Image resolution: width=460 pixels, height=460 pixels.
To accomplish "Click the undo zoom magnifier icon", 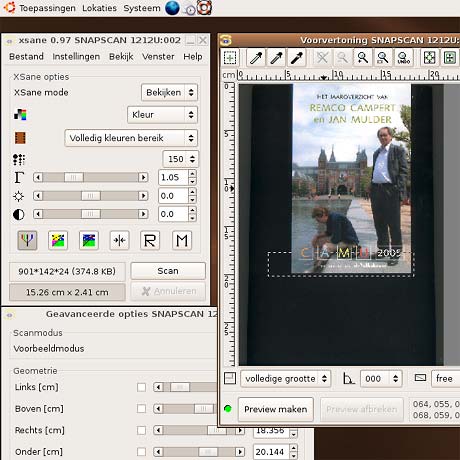I will 403,58.
